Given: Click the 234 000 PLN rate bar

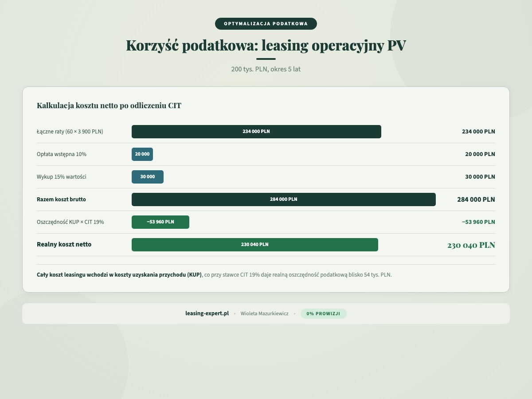Looking at the screenshot, I should click(x=256, y=131).
